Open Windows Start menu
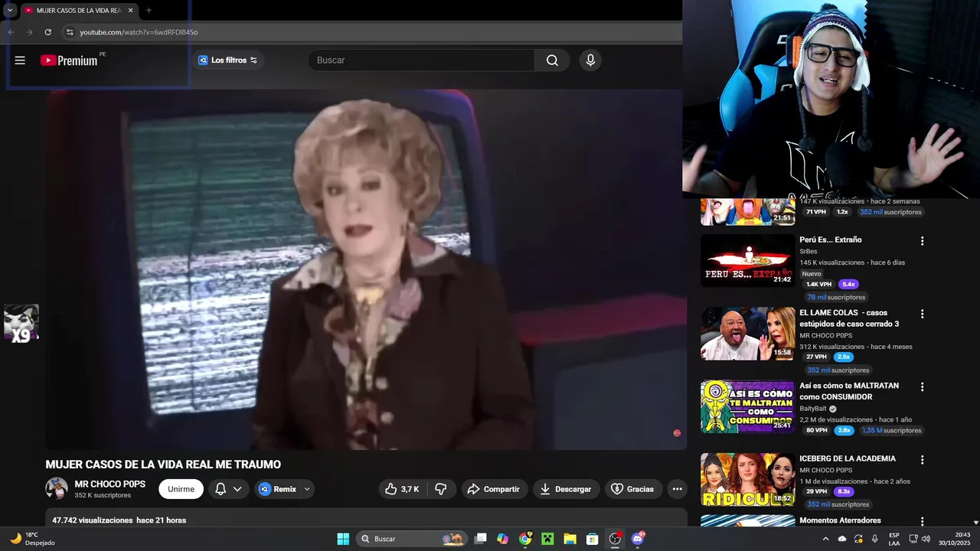The image size is (980, 551). (x=343, y=539)
